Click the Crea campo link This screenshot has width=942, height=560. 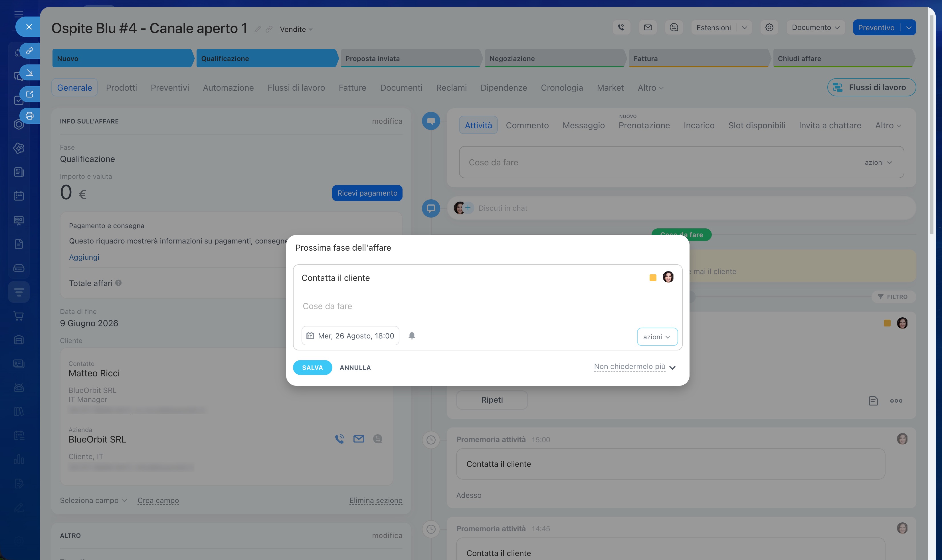(158, 500)
